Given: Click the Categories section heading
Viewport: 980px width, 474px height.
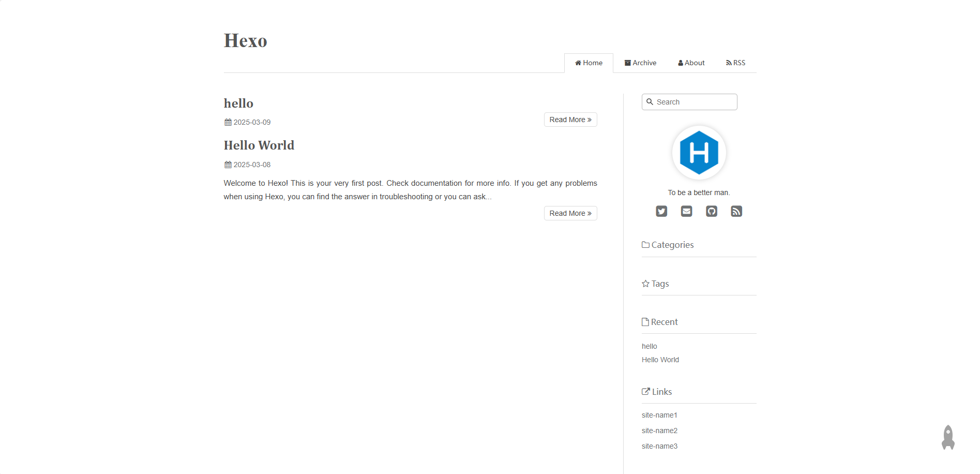Looking at the screenshot, I should (x=668, y=245).
